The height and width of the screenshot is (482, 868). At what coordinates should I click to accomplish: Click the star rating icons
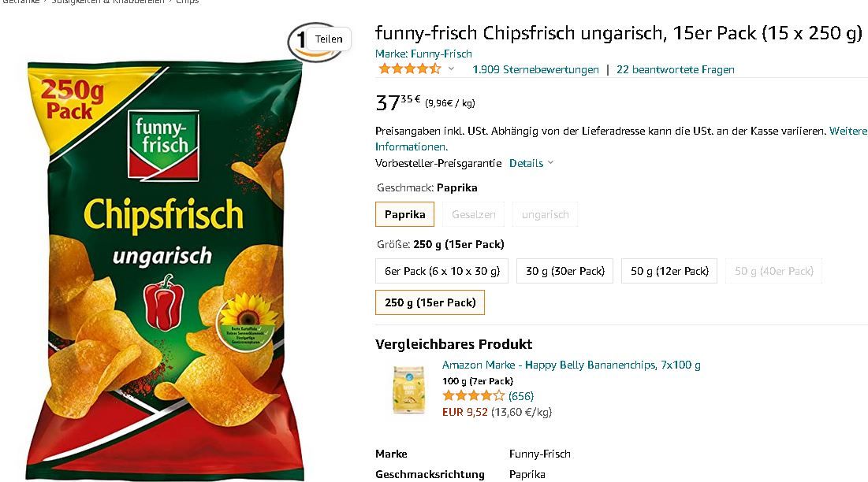(410, 69)
